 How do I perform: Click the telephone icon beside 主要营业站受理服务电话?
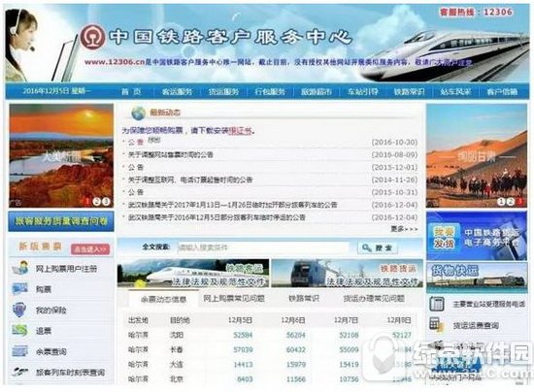click(437, 304)
